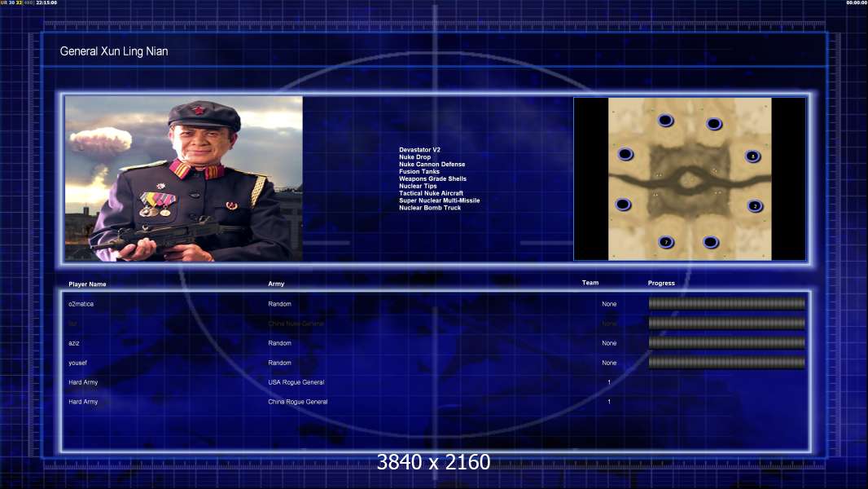Select player name 'yousef'

(77, 363)
